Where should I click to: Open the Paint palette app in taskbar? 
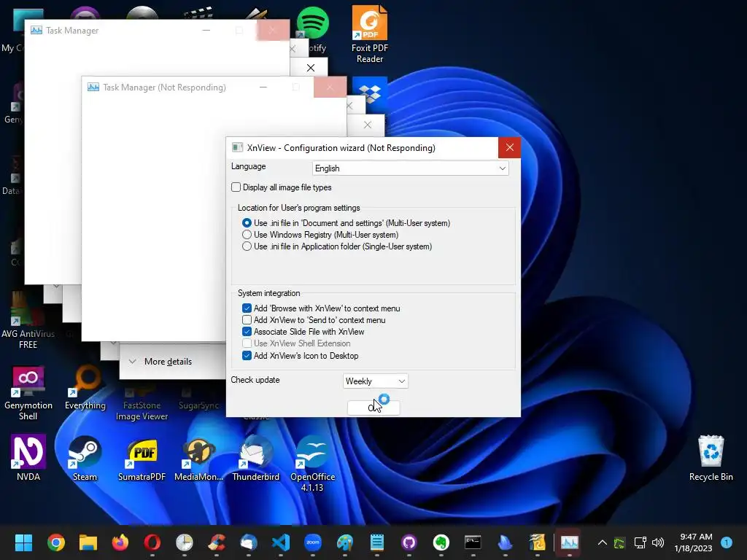(345, 542)
